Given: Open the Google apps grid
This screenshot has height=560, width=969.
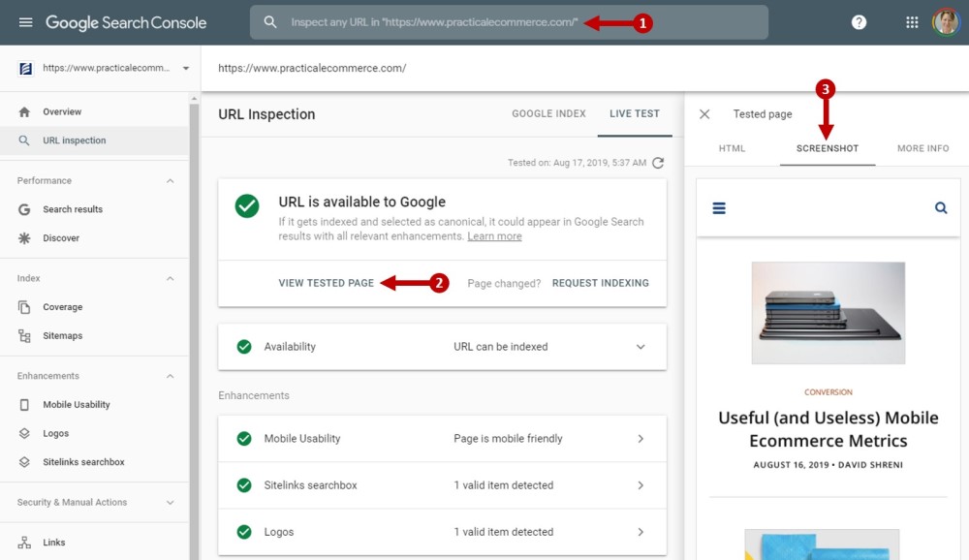Looking at the screenshot, I should pyautogui.click(x=912, y=23).
